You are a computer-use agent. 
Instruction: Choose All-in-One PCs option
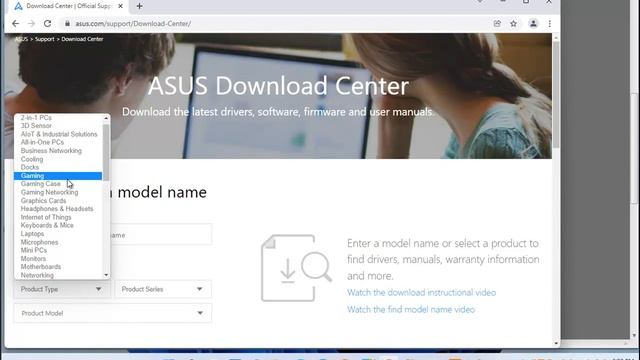click(x=58, y=142)
